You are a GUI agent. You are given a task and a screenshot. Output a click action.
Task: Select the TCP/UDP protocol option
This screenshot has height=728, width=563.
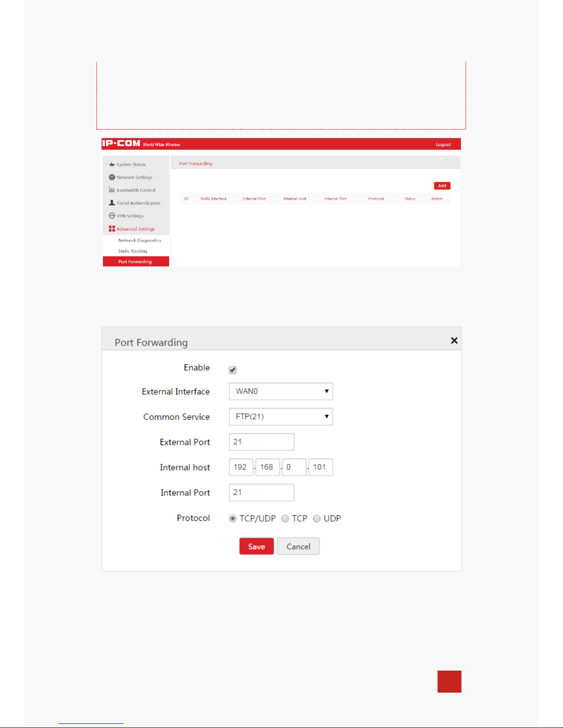(x=233, y=519)
